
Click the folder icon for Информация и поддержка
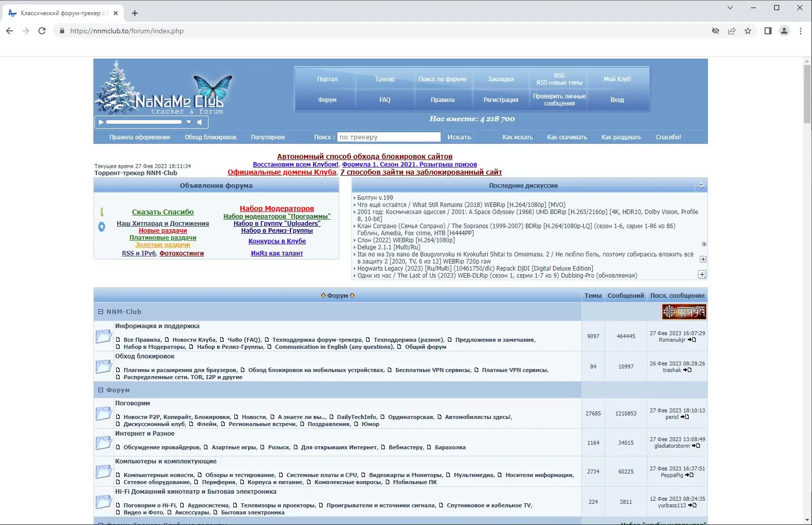104,336
